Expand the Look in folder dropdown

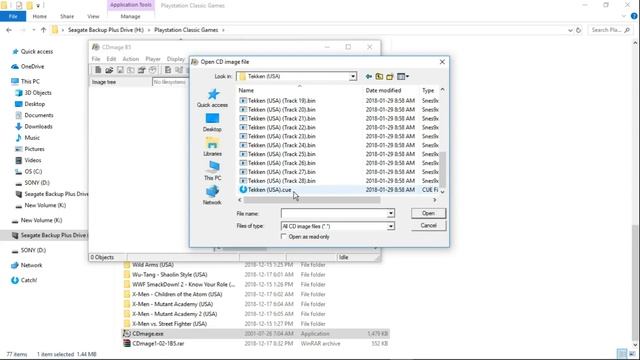(353, 77)
